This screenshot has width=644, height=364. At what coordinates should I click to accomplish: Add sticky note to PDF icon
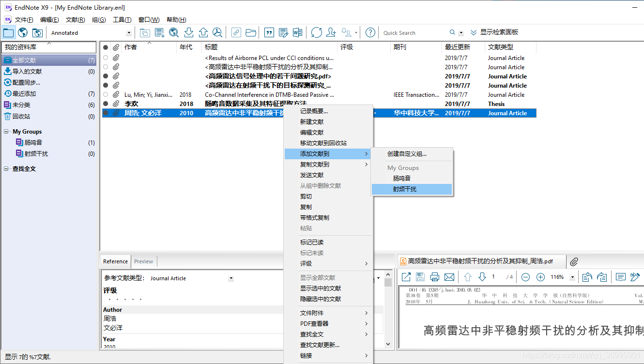click(620, 277)
